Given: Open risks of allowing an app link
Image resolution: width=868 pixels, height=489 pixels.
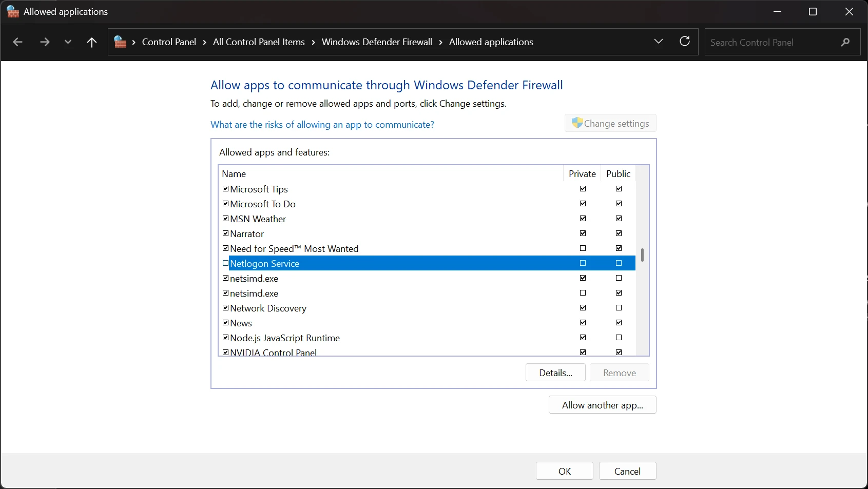Looking at the screenshot, I should click(x=322, y=125).
